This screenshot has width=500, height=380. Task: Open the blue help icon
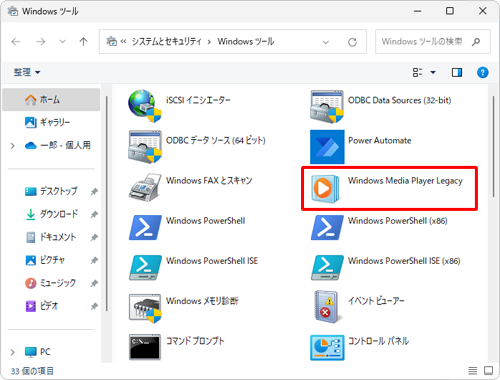tap(483, 72)
